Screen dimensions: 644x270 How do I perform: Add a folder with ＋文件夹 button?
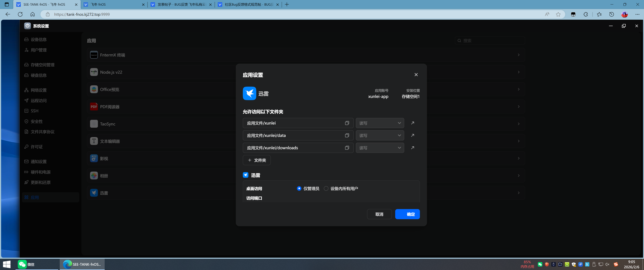click(x=256, y=160)
